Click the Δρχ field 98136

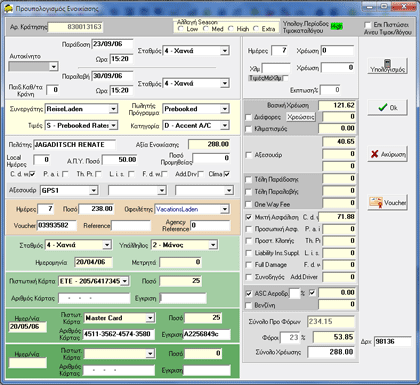[x=392, y=342]
